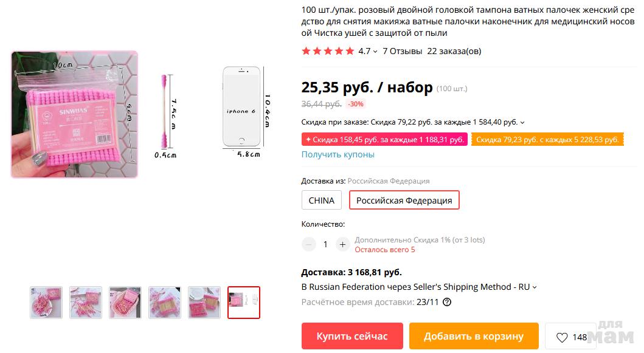This screenshot has width=644, height=353.
Task: Click the heart wishlist icon
Action: (562, 337)
